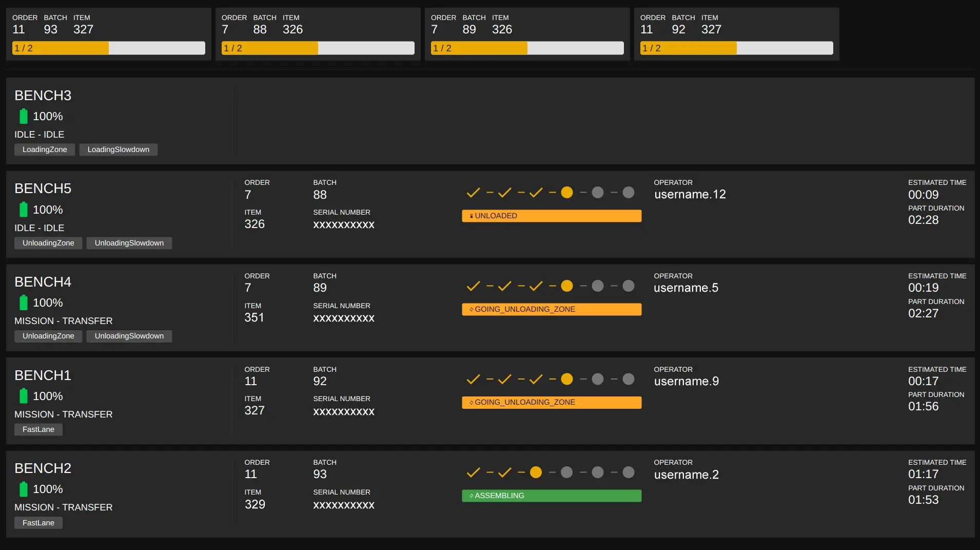The height and width of the screenshot is (550, 980).
Task: Click BENCH1's GOING_UNLOADING_ZONE status bar
Action: point(552,403)
